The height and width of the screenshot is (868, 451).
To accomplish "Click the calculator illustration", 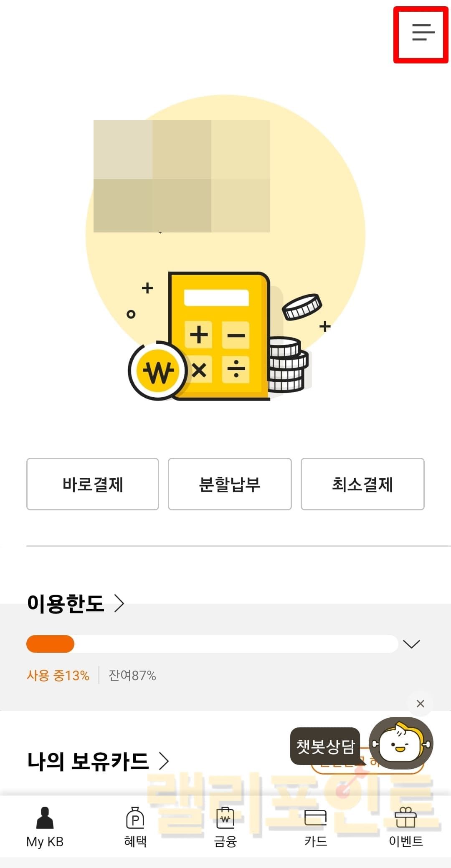I will [x=219, y=336].
